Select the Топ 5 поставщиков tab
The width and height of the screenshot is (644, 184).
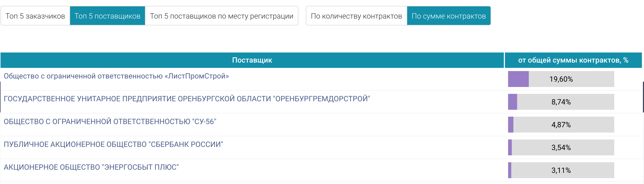(x=107, y=16)
